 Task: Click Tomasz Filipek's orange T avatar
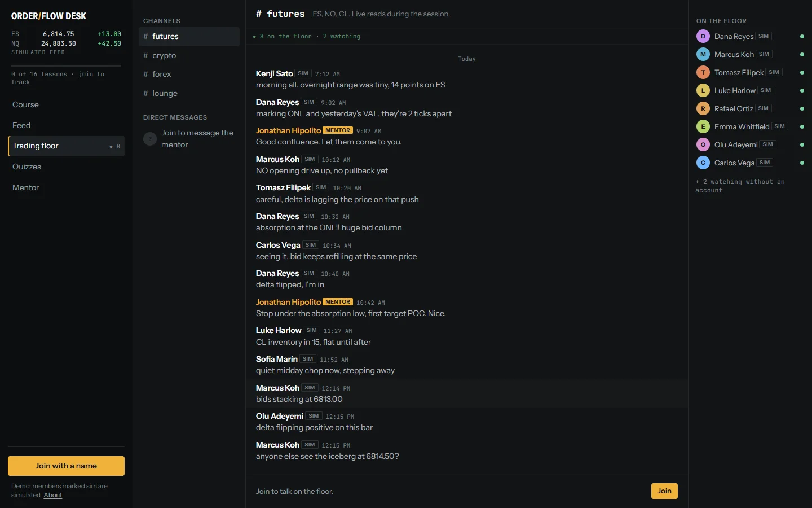click(x=703, y=72)
